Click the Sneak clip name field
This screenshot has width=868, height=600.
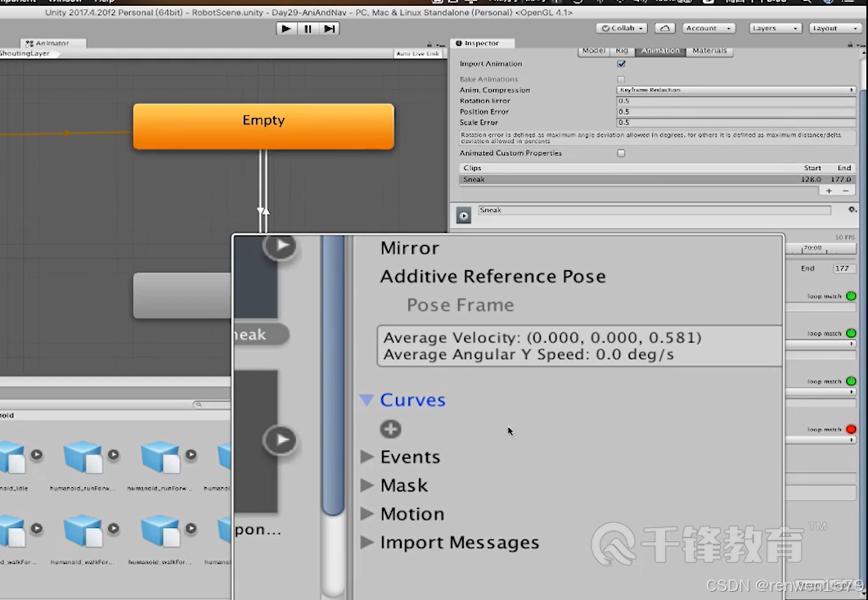click(x=654, y=210)
